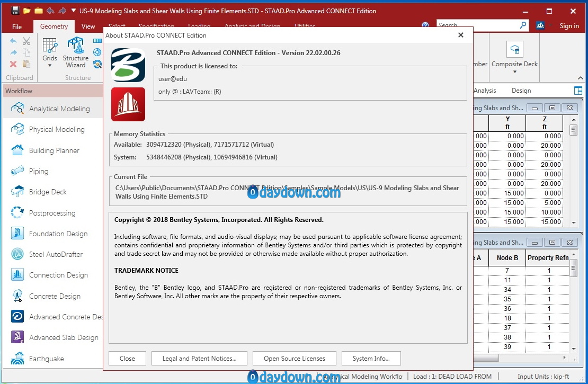The height and width of the screenshot is (384, 588).
Task: Click the Save icon in the title bar
Action: [15, 11]
